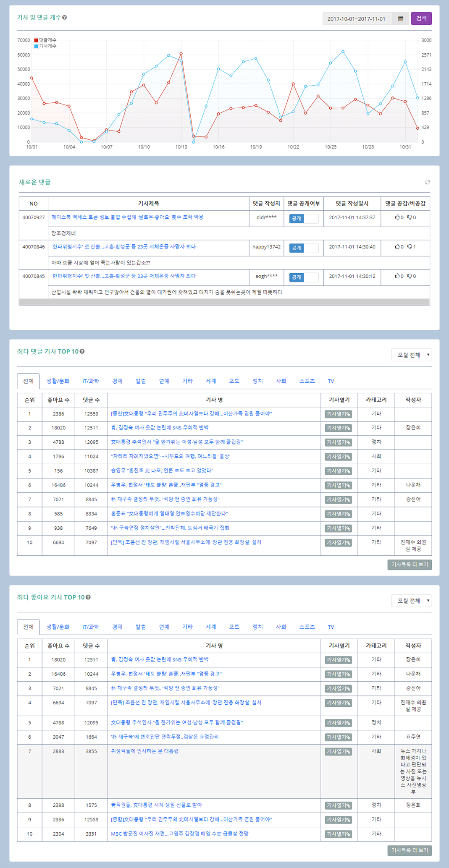Image resolution: width=449 pixels, height=868 pixels.
Task: Toggle 공개 switch for comment 40070927
Action: (x=303, y=218)
